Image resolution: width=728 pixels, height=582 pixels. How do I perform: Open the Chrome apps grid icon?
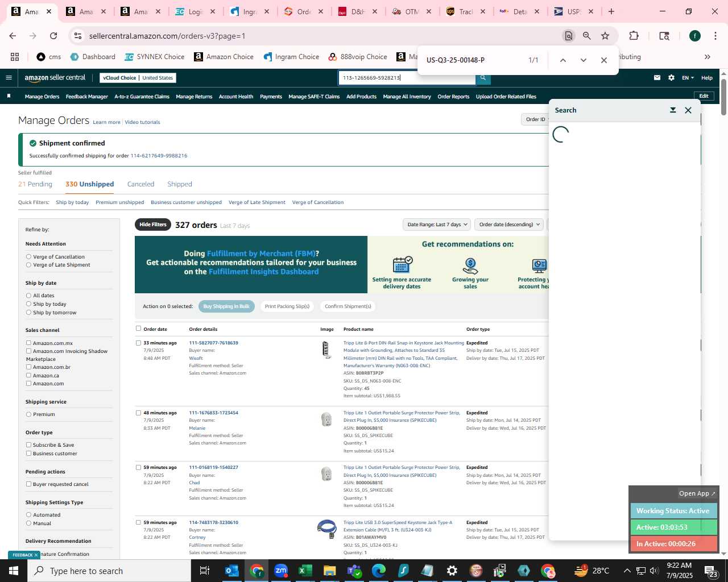(x=15, y=57)
